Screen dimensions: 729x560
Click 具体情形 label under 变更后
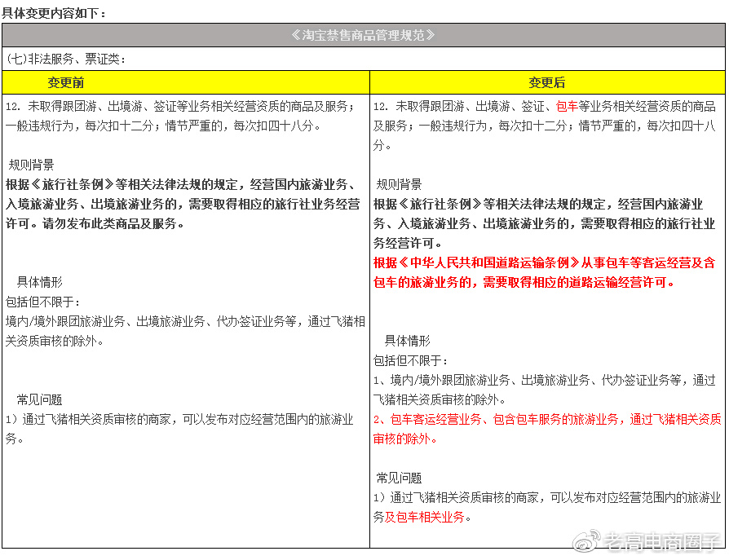coord(407,341)
